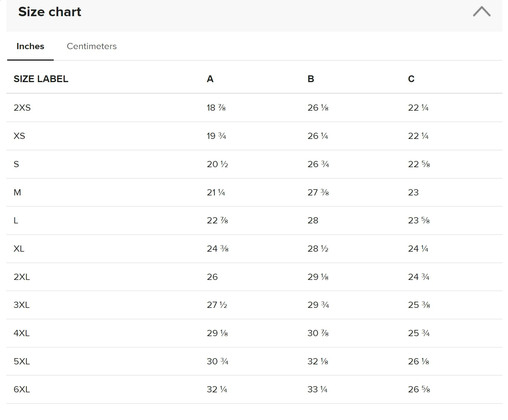
Task: Click the 6XL size label
Action: [21, 389]
